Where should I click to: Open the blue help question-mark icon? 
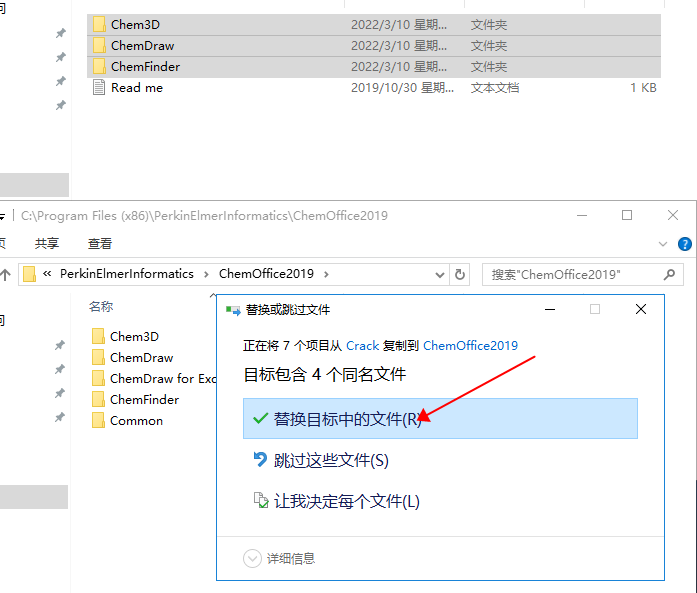pyautogui.click(x=685, y=244)
